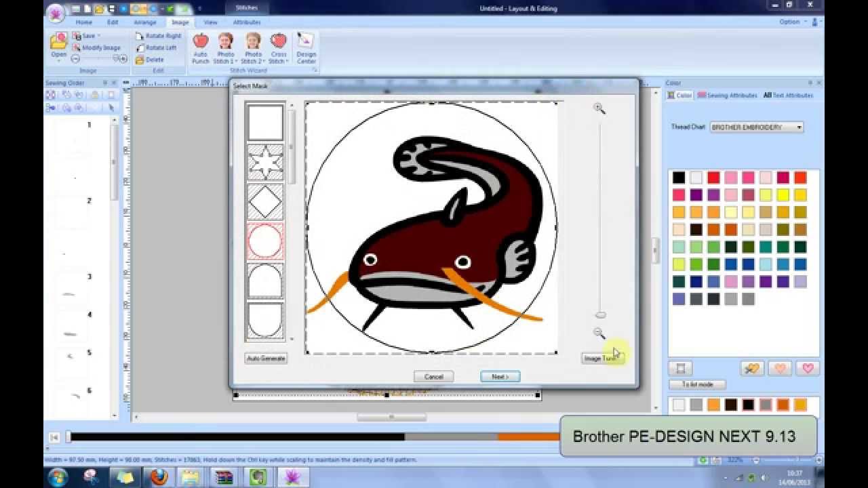Open the Edit ribbon tab
The image size is (868, 488).
(113, 22)
